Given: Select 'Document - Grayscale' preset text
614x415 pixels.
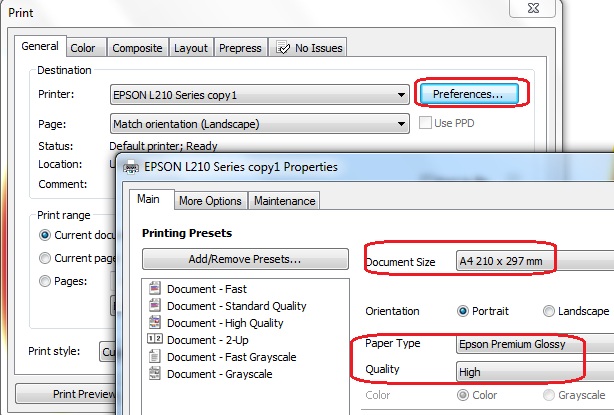Looking at the screenshot, I should pyautogui.click(x=220, y=374).
